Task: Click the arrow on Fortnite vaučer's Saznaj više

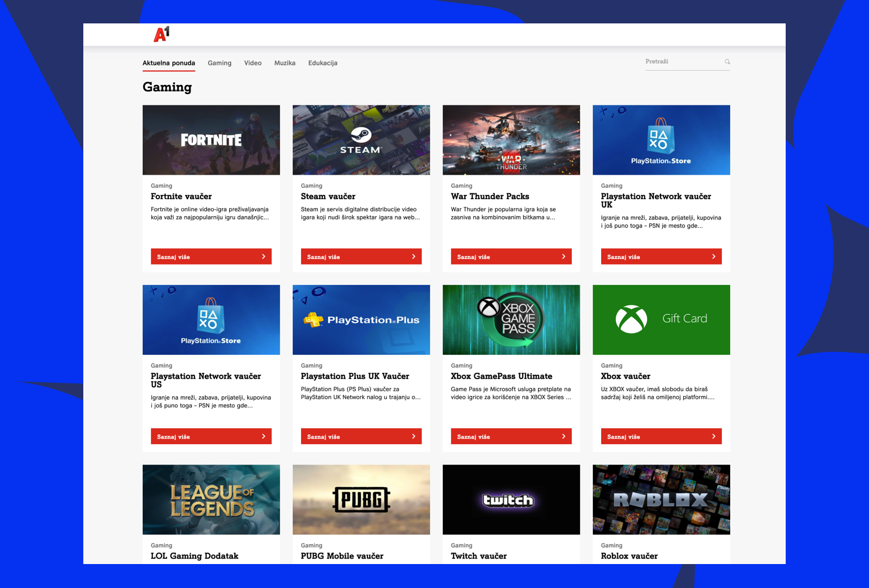Action: click(264, 256)
